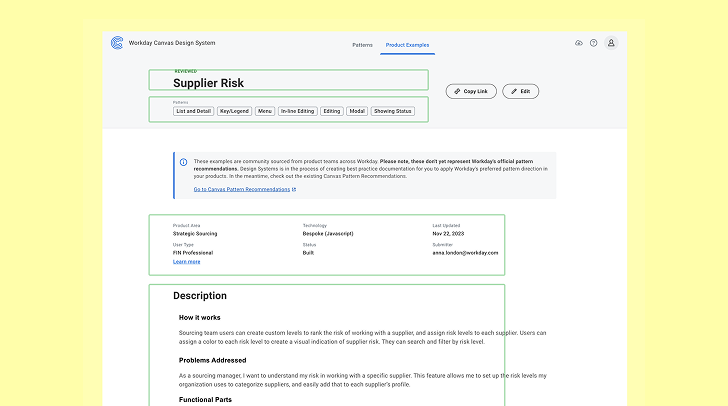This screenshot has width=728, height=406.
Task: Open help via the question mark icon
Action: [x=593, y=43]
